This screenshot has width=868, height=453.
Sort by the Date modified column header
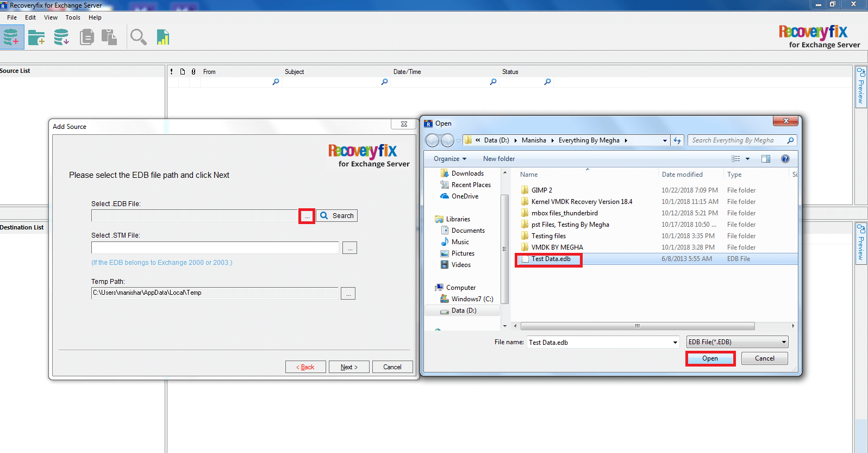pos(682,175)
